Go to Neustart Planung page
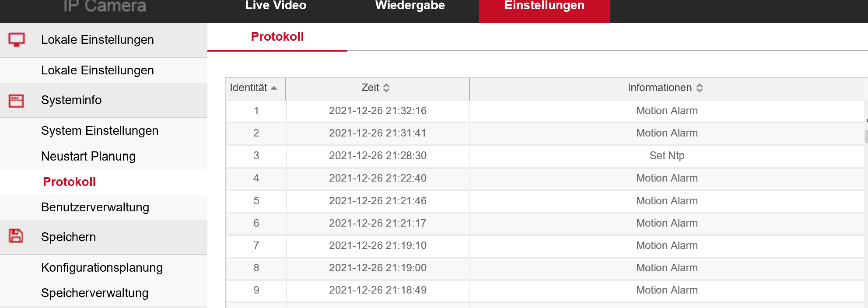The image size is (868, 308). tap(88, 156)
